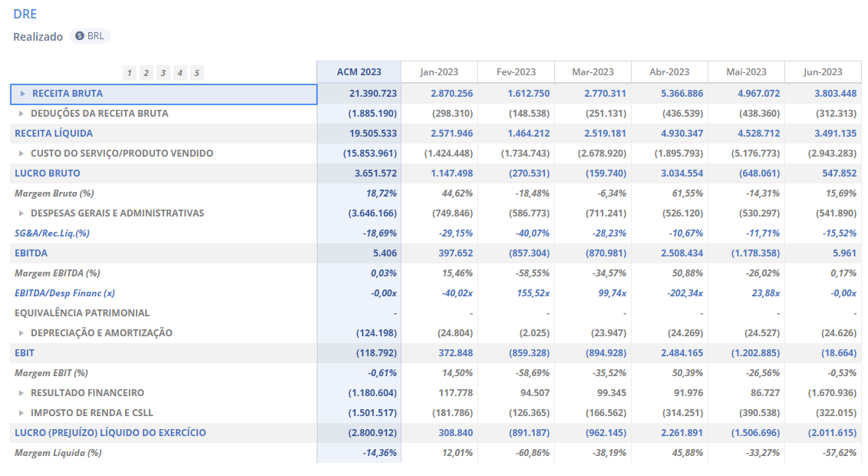Select expansion level 5 button
Viewport: 868px width, 476px height.
pos(196,73)
